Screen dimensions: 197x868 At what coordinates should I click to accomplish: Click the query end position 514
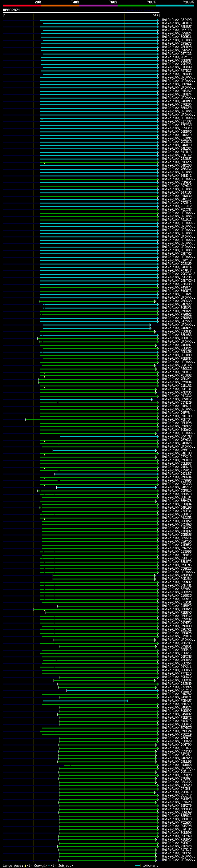point(155,15)
